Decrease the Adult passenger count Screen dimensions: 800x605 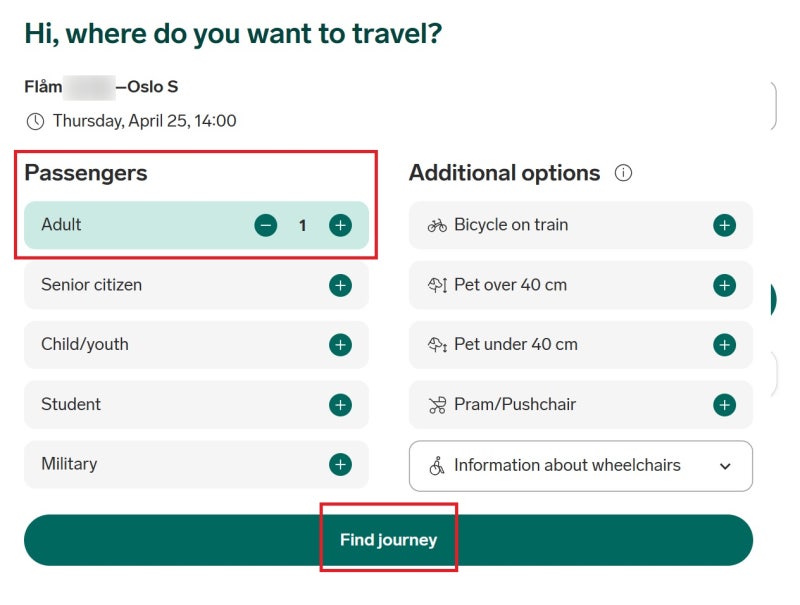(x=265, y=225)
